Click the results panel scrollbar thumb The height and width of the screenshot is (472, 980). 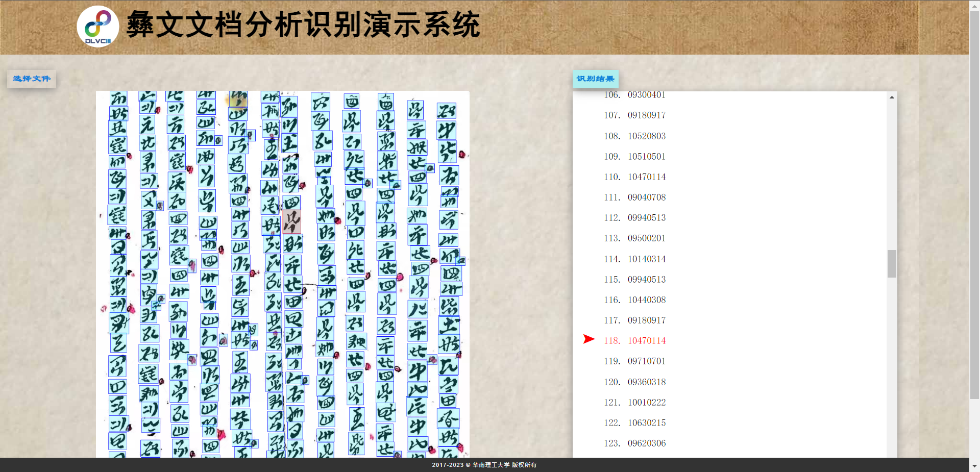point(892,264)
